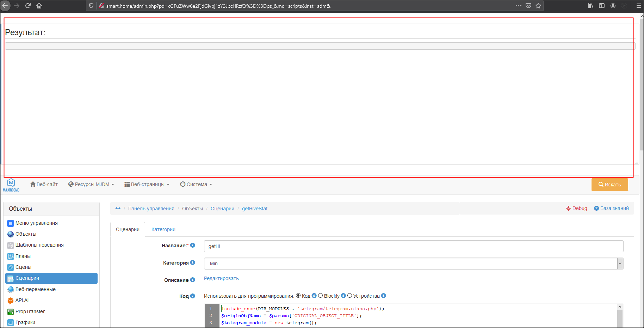Open Шаблоны поведения icon in sidebar
644x328 pixels.
coord(11,245)
